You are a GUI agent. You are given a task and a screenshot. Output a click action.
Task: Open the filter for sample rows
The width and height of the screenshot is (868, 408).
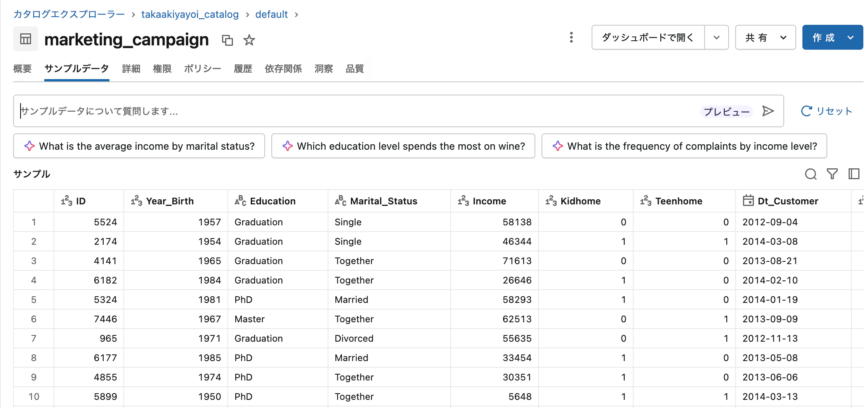832,174
